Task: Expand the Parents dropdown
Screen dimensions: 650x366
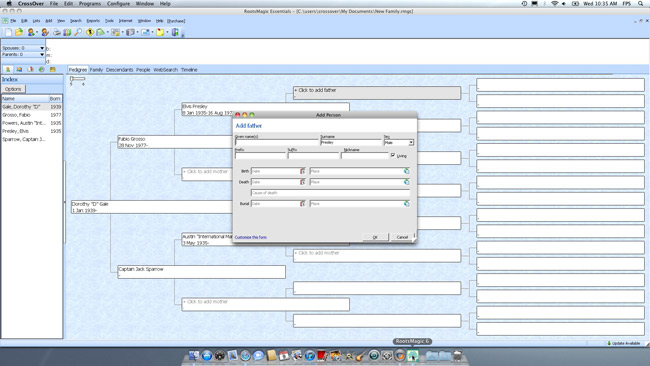Action: click(x=42, y=54)
